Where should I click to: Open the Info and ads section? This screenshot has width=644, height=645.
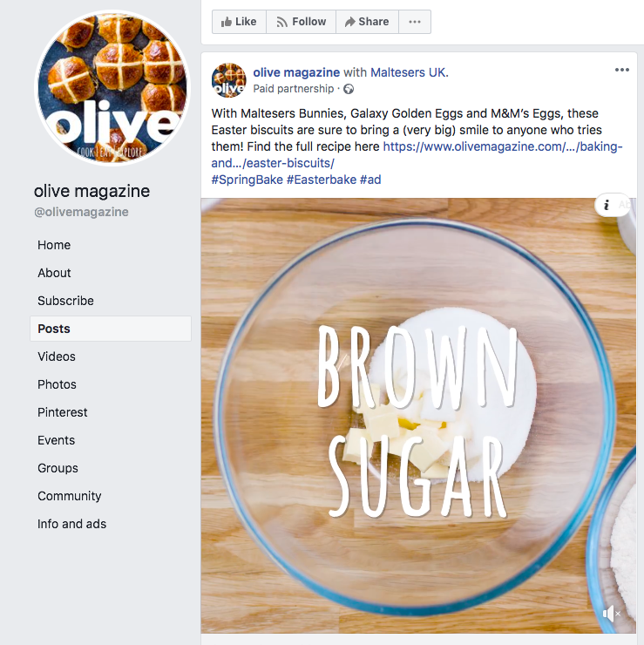72,524
